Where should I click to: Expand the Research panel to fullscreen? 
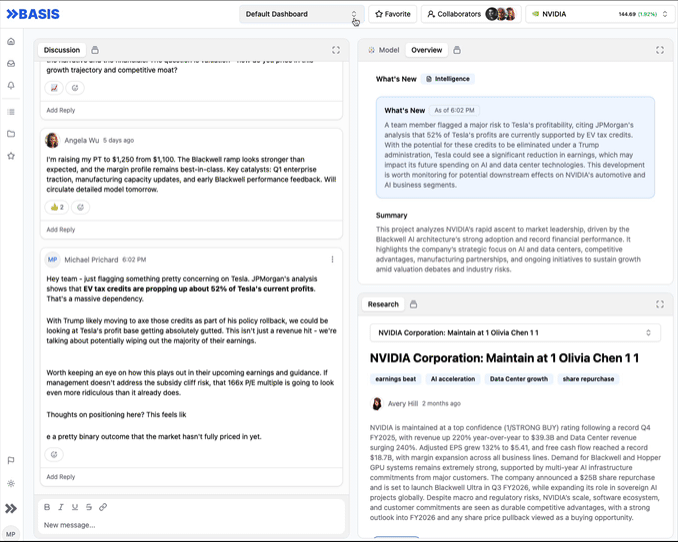[660, 304]
